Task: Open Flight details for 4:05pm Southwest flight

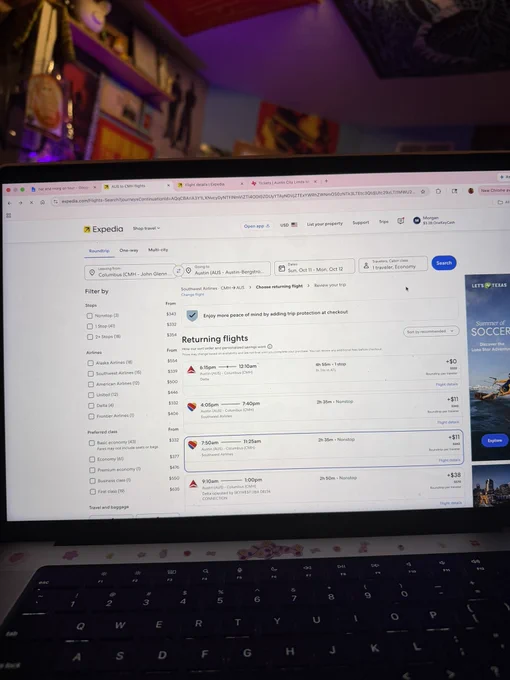Action: pyautogui.click(x=448, y=422)
